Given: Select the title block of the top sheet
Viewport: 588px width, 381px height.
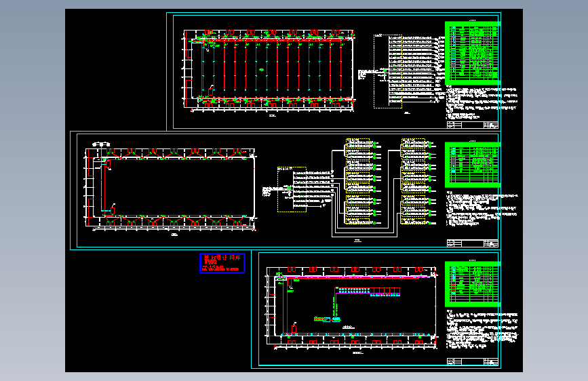Looking at the screenshot, I should [x=473, y=125].
